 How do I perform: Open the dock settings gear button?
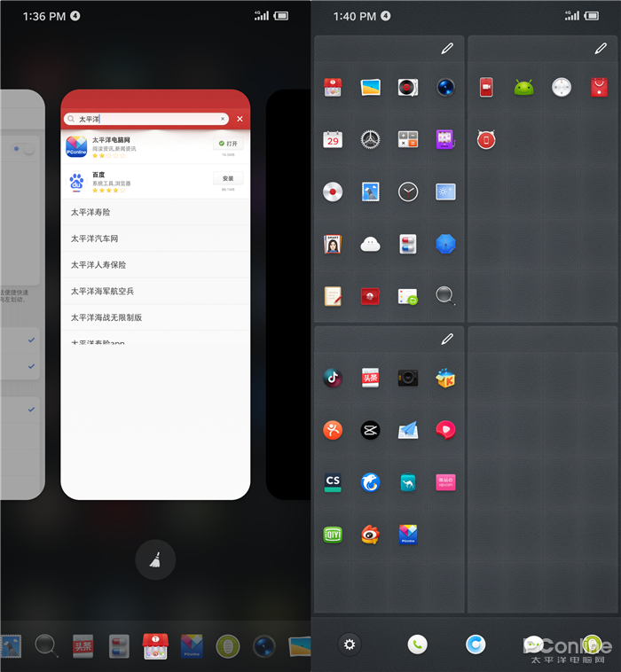(350, 645)
